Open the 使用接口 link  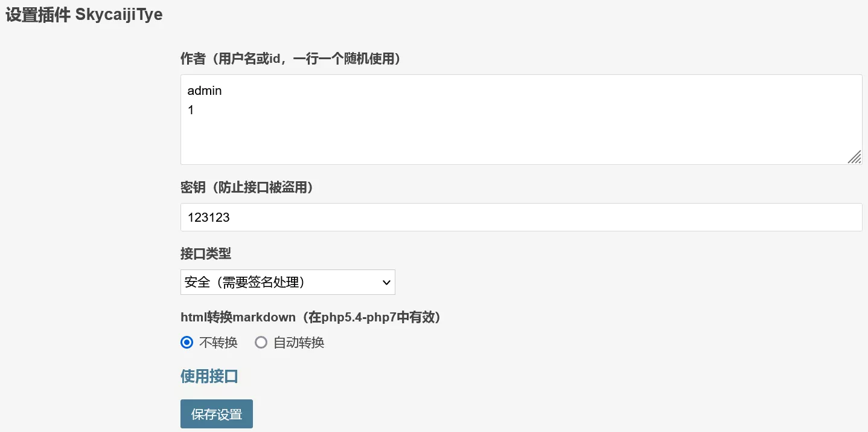[209, 376]
